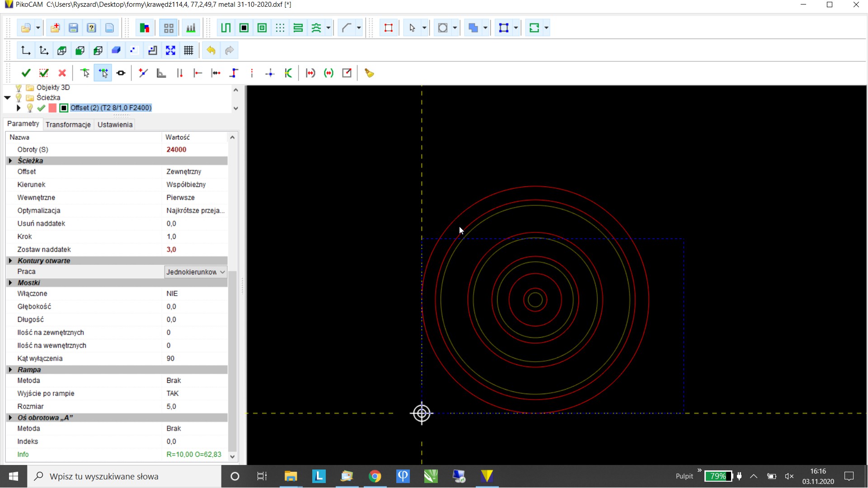Toggle the lightbulb visibility of Offset (2) row
868x488 pixels.
point(30,108)
